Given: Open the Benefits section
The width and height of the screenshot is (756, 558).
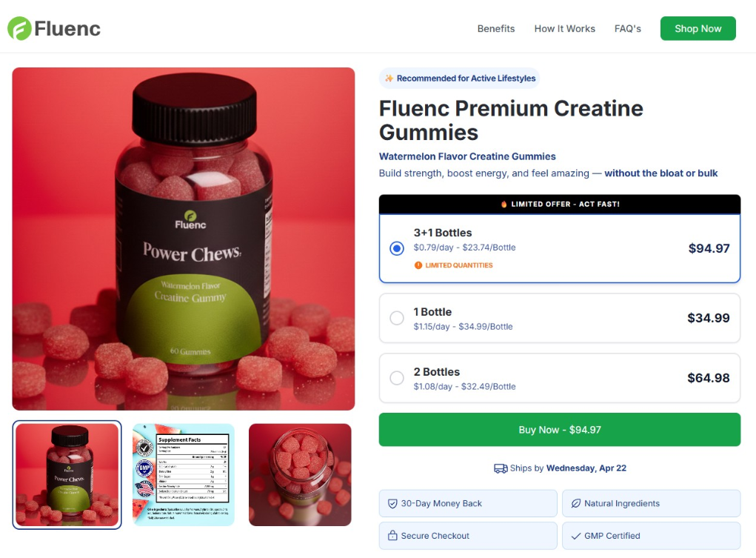Looking at the screenshot, I should click(495, 28).
